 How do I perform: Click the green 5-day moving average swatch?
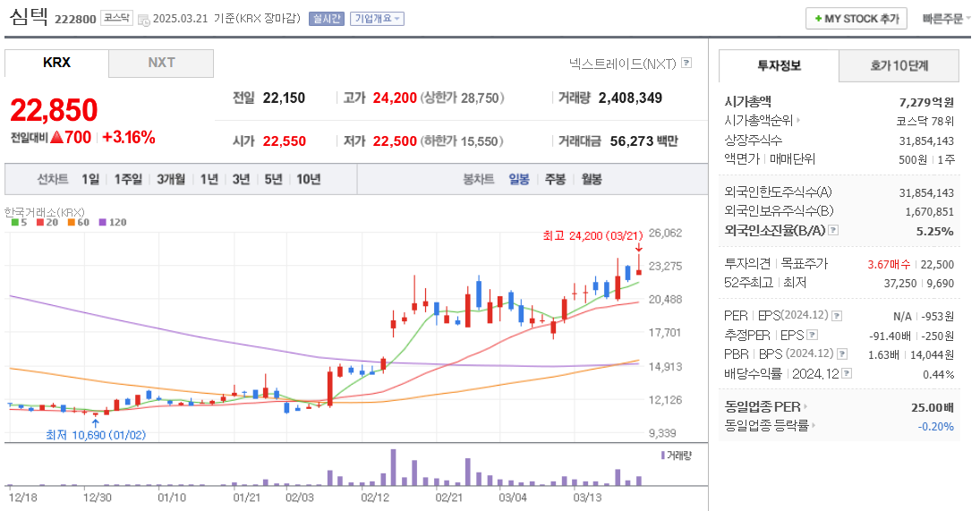tap(15, 223)
